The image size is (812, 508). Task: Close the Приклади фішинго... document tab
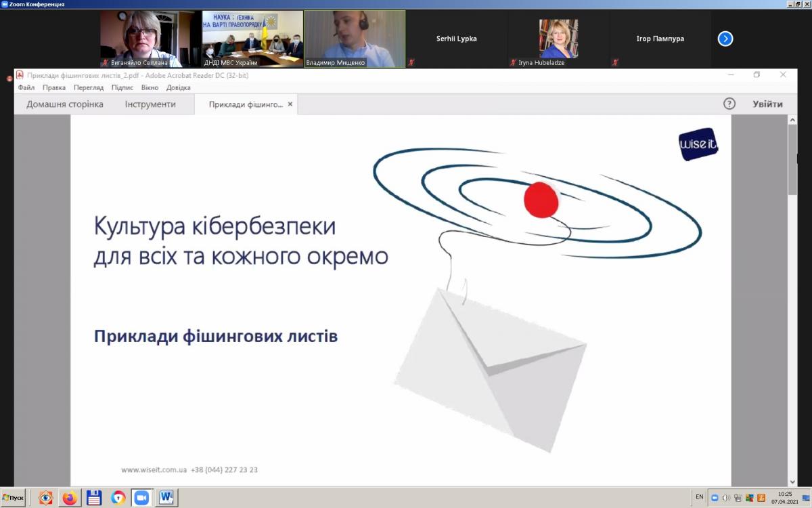290,104
